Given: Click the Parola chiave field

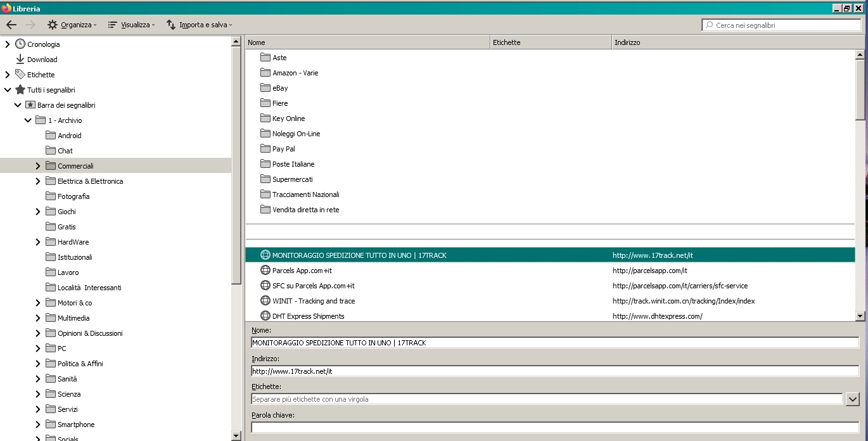Looking at the screenshot, I should (x=555, y=427).
